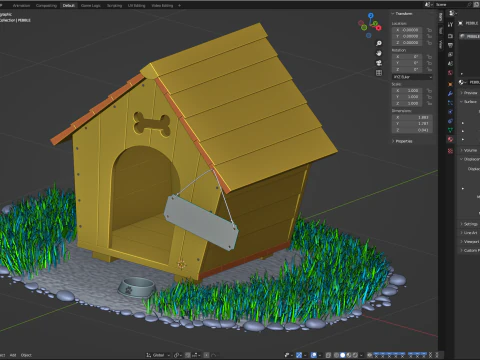Switch to the UV Editing workspace tab
Image resolution: width=480 pixels, height=360 pixels.
(137, 5)
